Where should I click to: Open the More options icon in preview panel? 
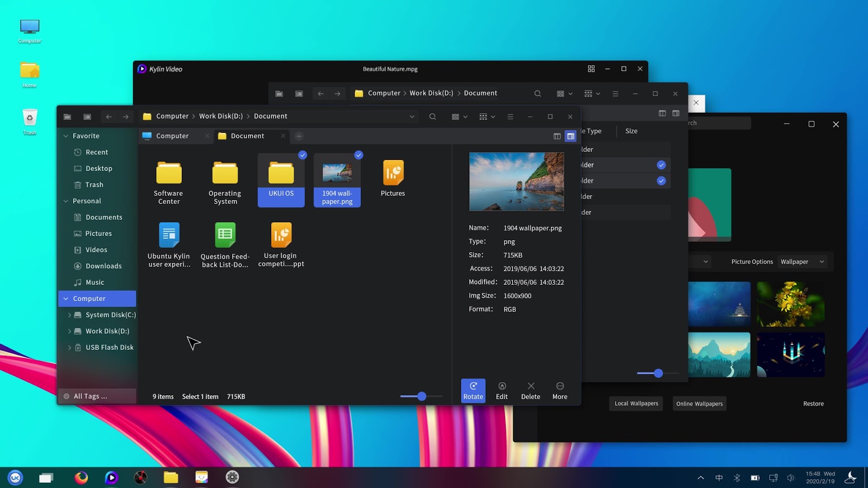(559, 390)
